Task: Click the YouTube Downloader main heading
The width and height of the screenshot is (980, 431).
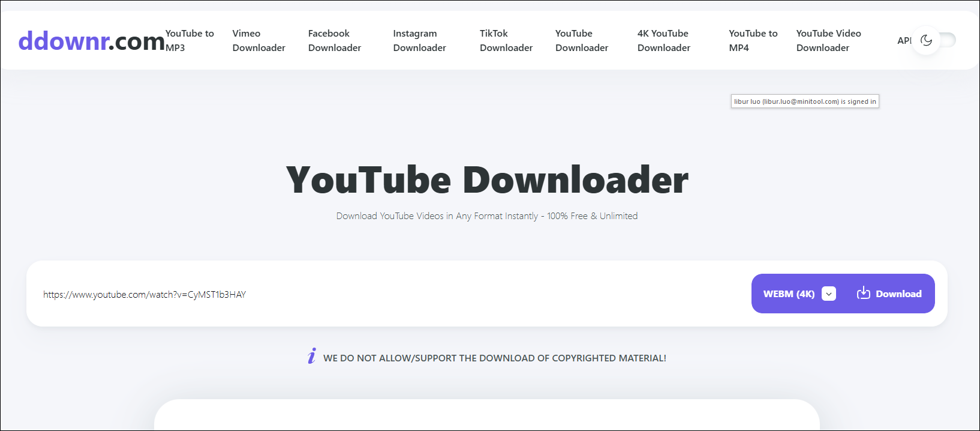Action: tap(487, 180)
